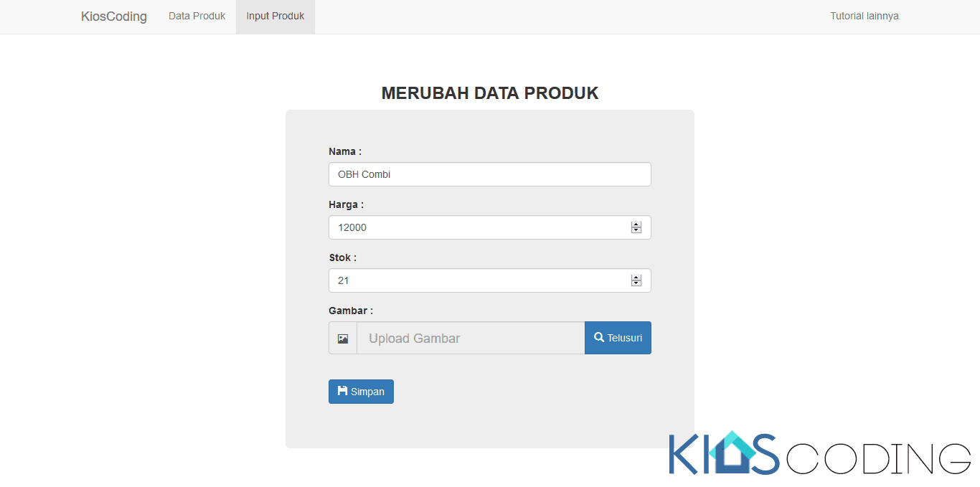
Task: Click the floppy disk icon on Simpan
Action: point(342,391)
